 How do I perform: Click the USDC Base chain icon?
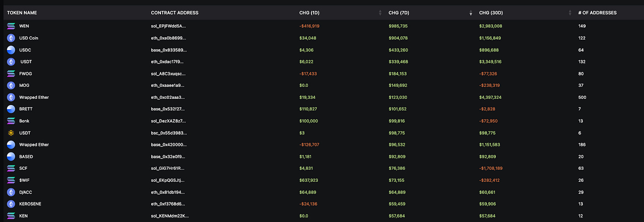tap(11, 50)
